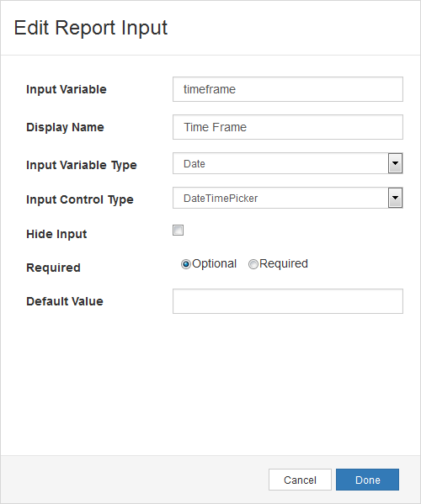This screenshot has width=421, height=504.
Task: Click the Default Value label
Action: 65,301
